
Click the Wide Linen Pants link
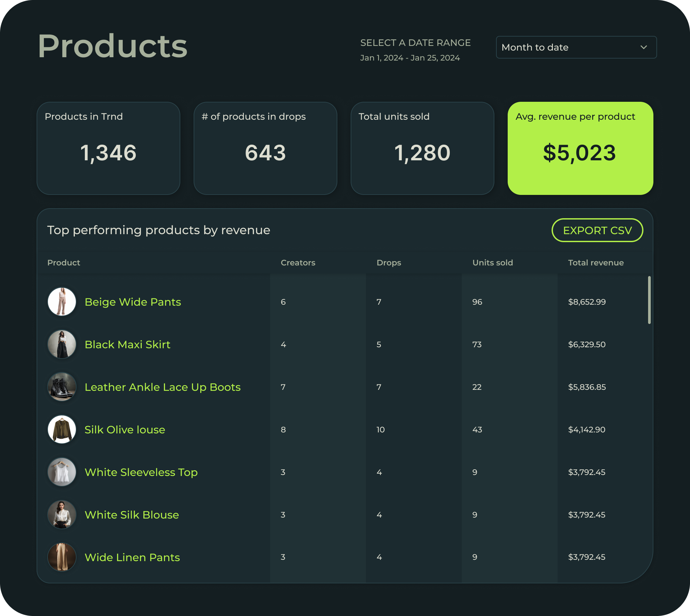tap(132, 557)
